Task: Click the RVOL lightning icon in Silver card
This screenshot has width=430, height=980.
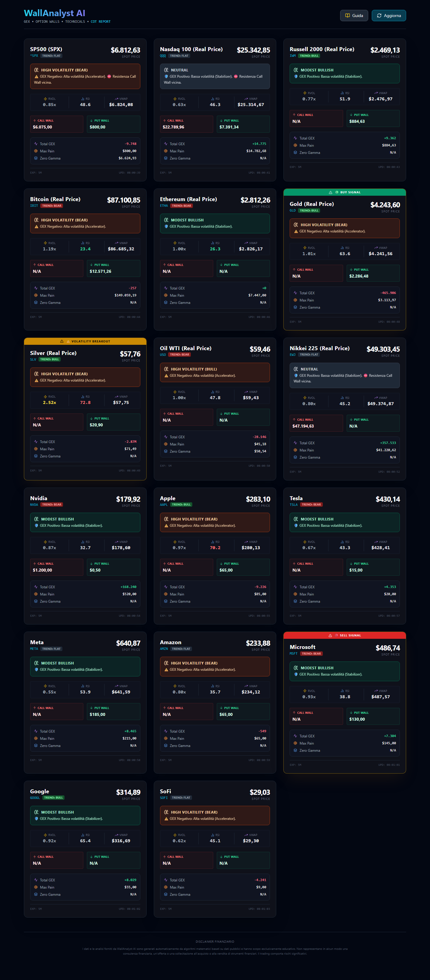Action: 45,396
